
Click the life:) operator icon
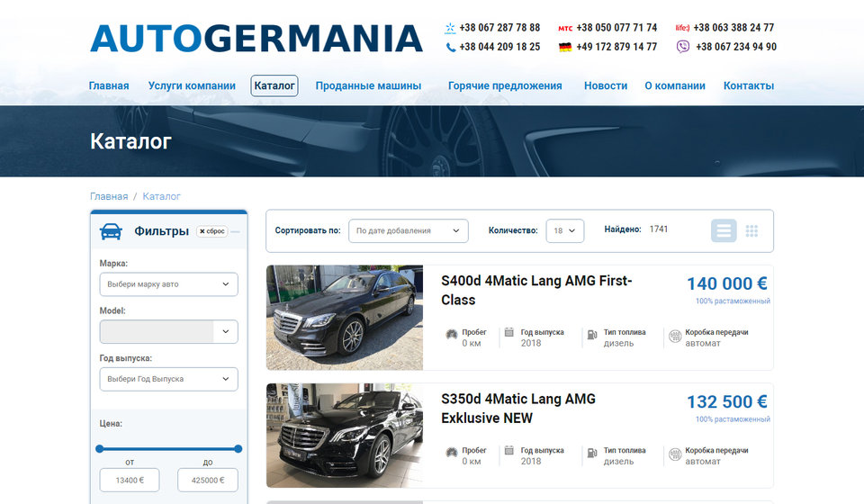pyautogui.click(x=682, y=28)
